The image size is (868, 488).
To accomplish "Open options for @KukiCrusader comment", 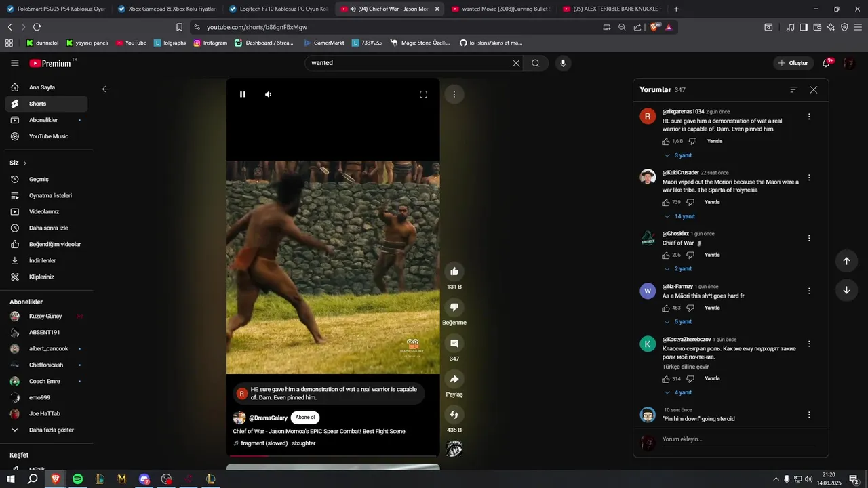I will [809, 178].
